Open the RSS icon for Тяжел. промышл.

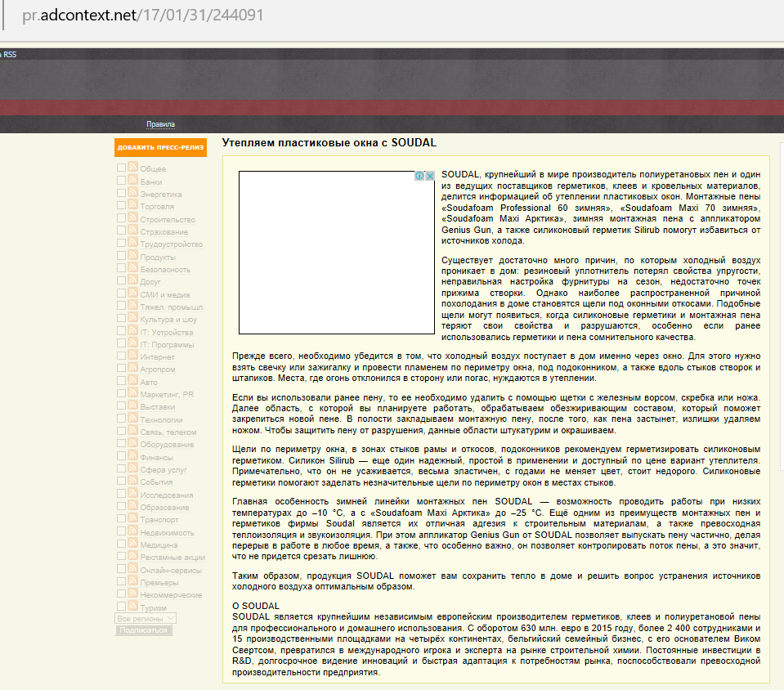(x=132, y=305)
